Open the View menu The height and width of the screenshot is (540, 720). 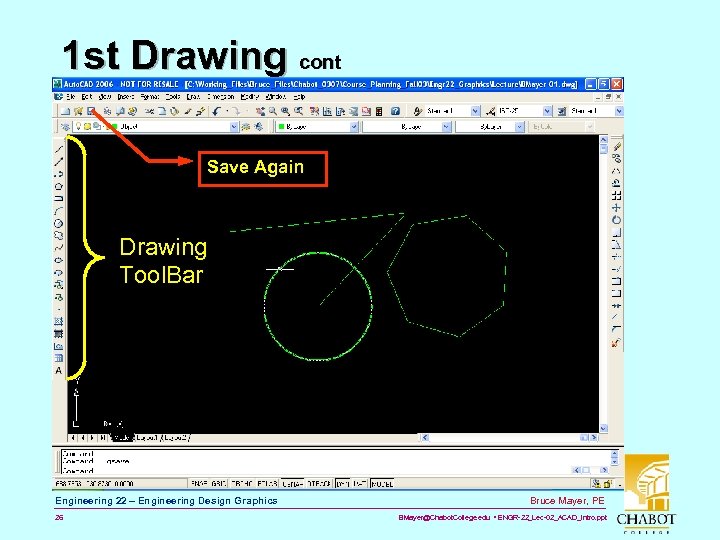[x=105, y=97]
